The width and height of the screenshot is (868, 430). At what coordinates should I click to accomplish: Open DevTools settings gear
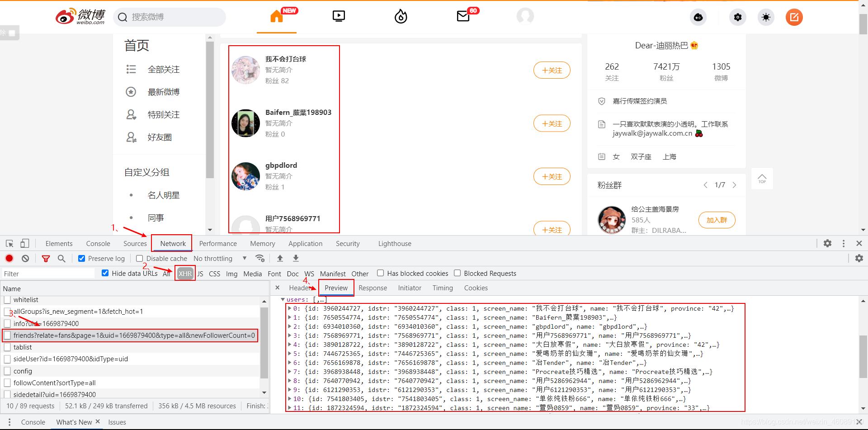click(827, 243)
